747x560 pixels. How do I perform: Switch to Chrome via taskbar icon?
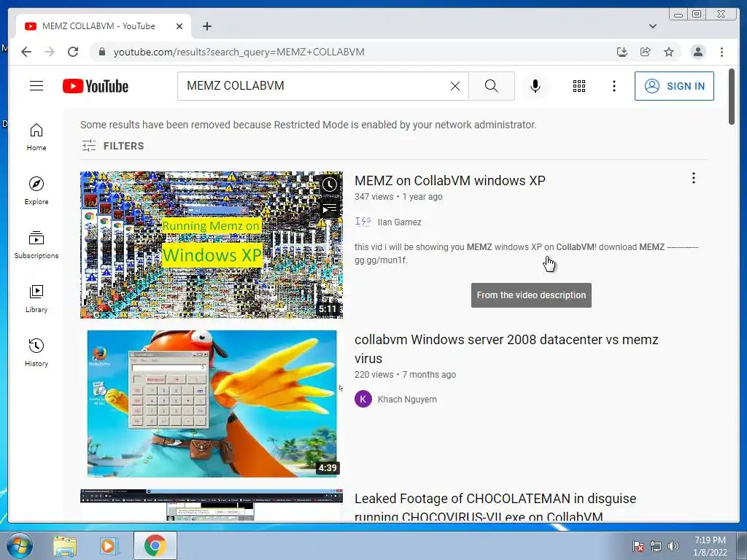[x=155, y=545]
